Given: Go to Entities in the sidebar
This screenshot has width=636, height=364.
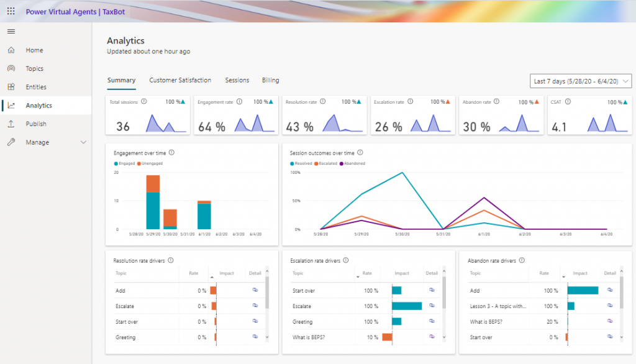Looking at the screenshot, I should 36,87.
